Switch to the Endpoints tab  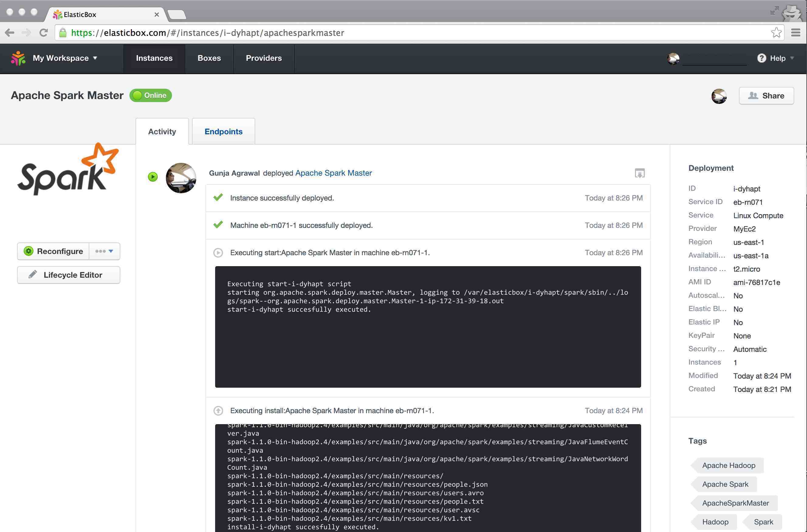tap(223, 132)
